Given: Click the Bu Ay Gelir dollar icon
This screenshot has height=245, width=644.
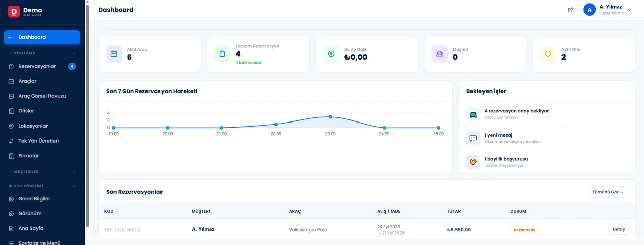Looking at the screenshot, I should [x=331, y=54].
